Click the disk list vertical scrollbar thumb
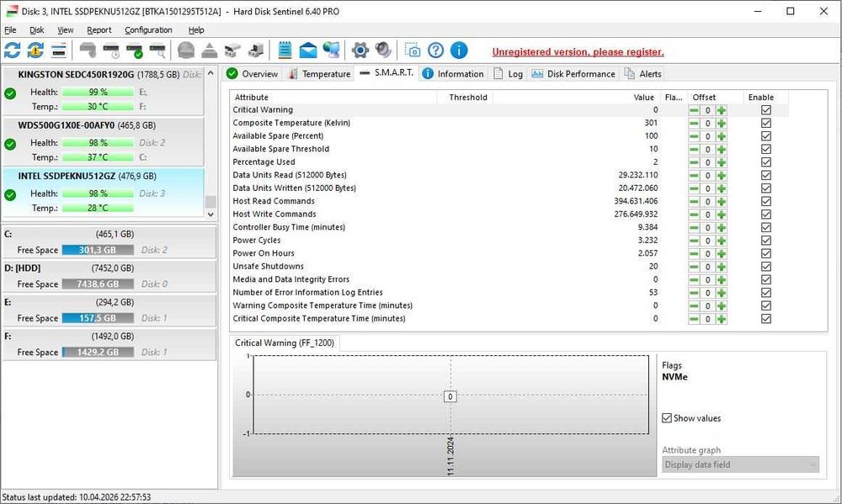This screenshot has width=842, height=504. [210, 201]
